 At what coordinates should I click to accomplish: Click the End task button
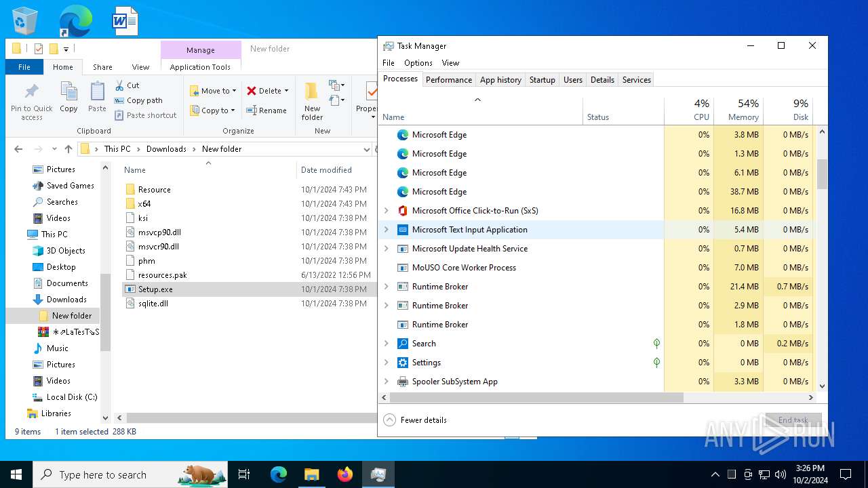[x=793, y=420]
